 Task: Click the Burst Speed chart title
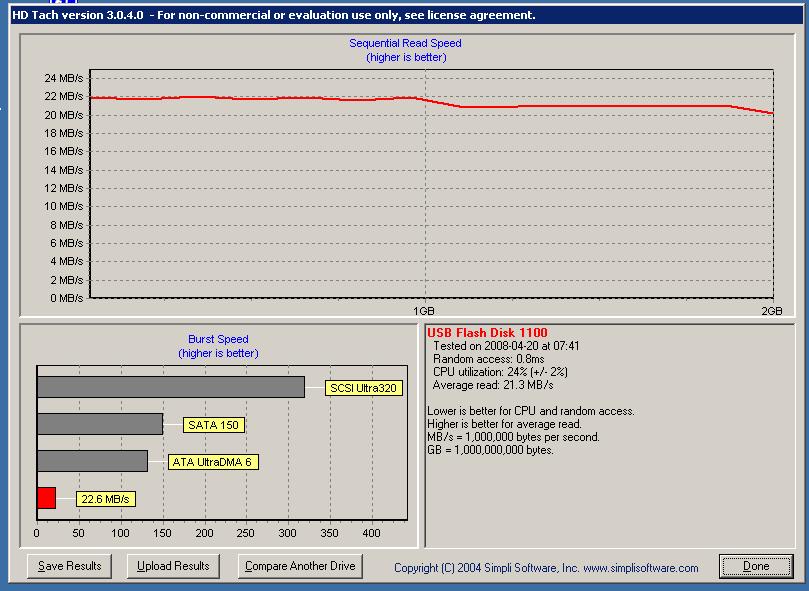tap(218, 340)
